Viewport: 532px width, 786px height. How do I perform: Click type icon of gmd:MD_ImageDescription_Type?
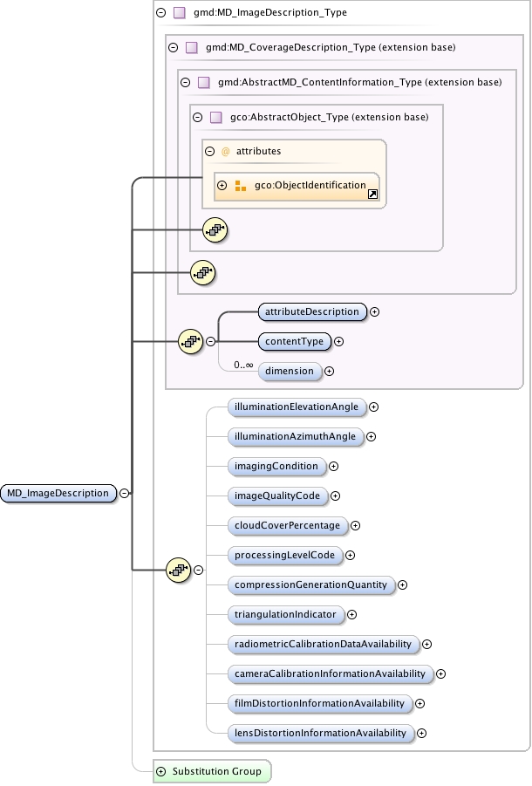180,12
